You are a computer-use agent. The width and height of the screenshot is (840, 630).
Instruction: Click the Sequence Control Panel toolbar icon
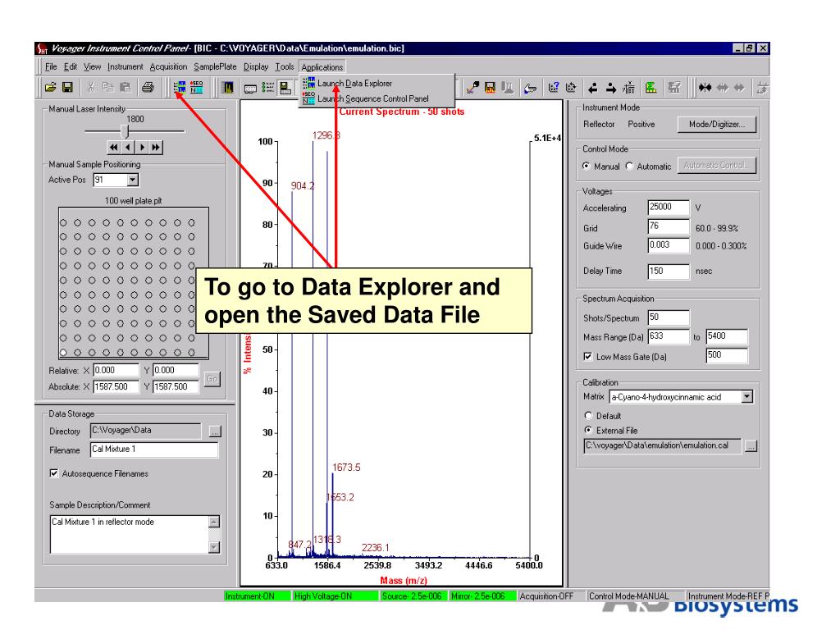197,87
